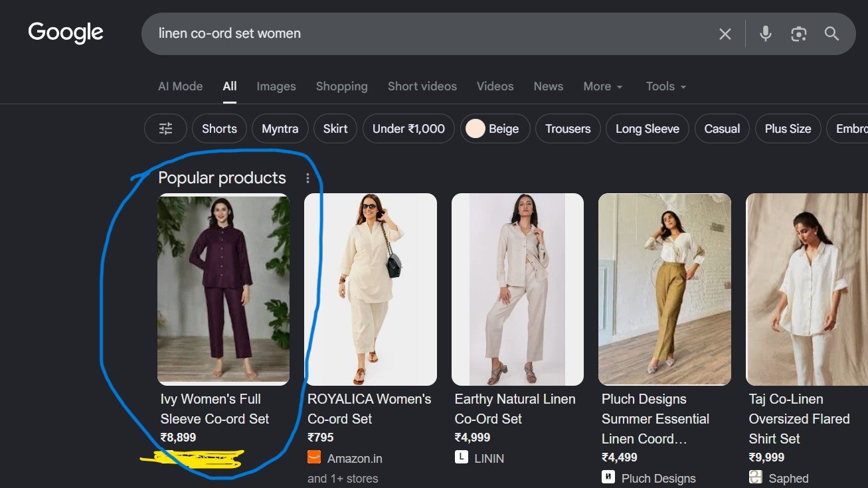Click the LININ store logo icon

tap(462, 457)
